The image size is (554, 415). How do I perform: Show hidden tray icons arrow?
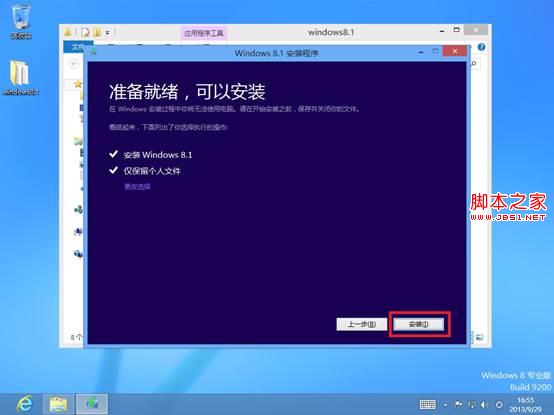[446, 405]
